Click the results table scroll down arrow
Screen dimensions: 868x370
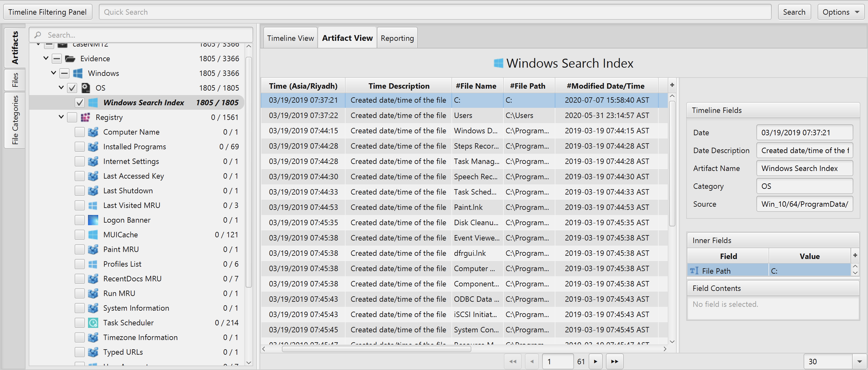click(x=672, y=342)
